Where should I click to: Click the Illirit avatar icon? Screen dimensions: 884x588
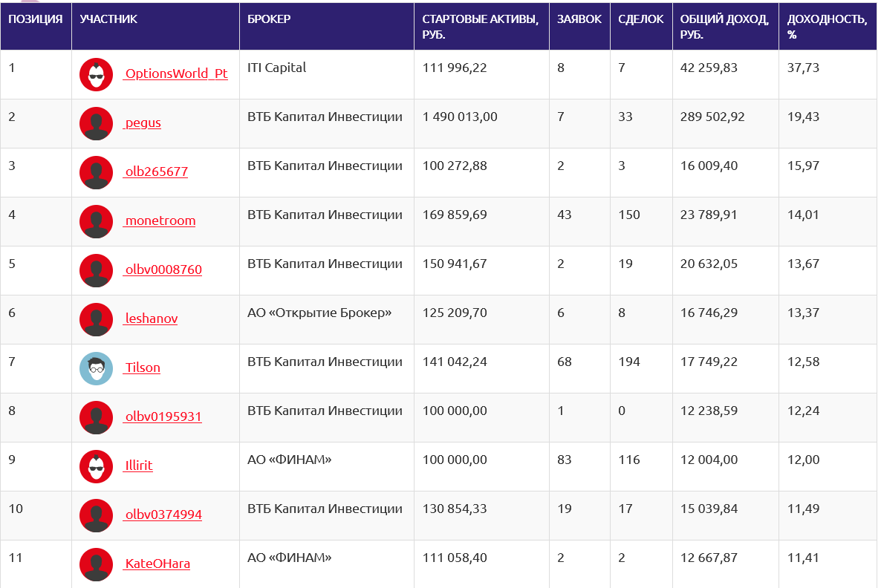(96, 466)
